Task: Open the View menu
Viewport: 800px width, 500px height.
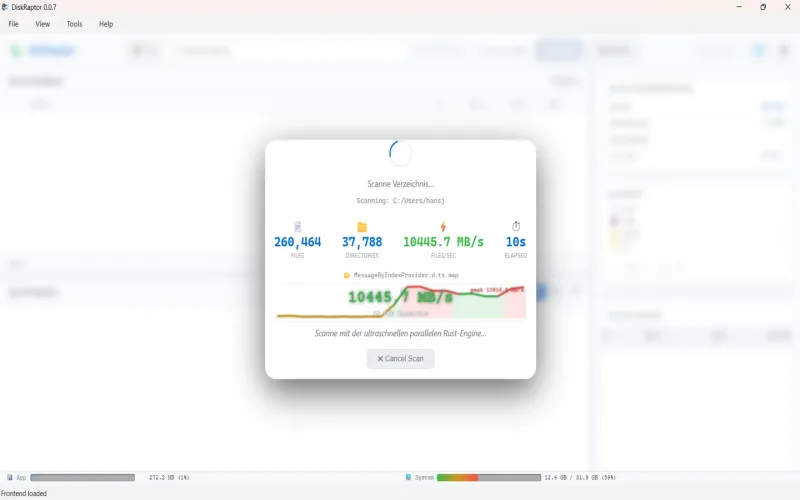Action: click(42, 24)
